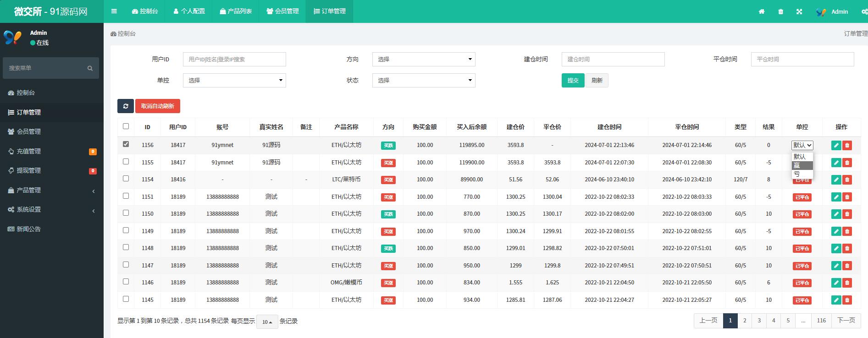Go home via top-right house icon
This screenshot has width=868, height=338.
pyautogui.click(x=762, y=12)
